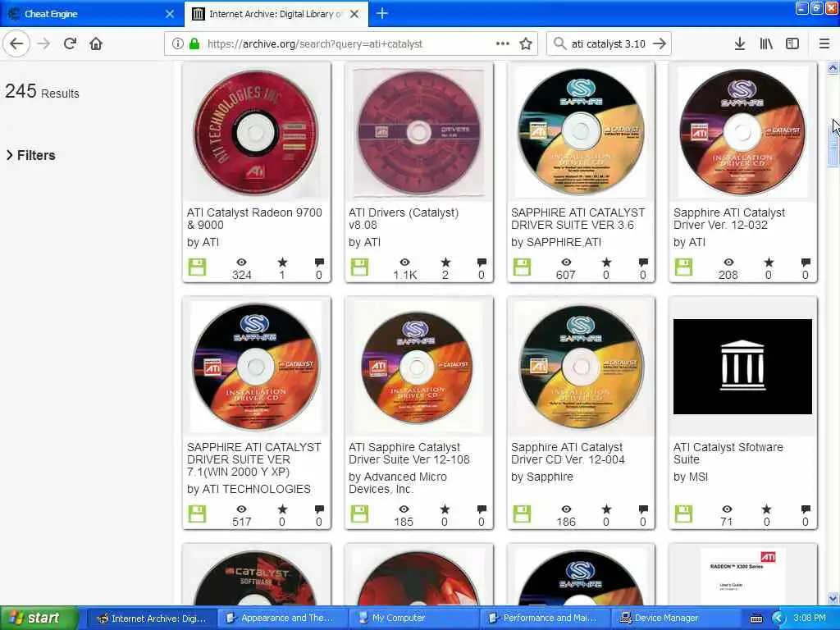The height and width of the screenshot is (630, 840).
Task: Click floppy software icon on Radeon 9700 card
Action: pos(197,267)
